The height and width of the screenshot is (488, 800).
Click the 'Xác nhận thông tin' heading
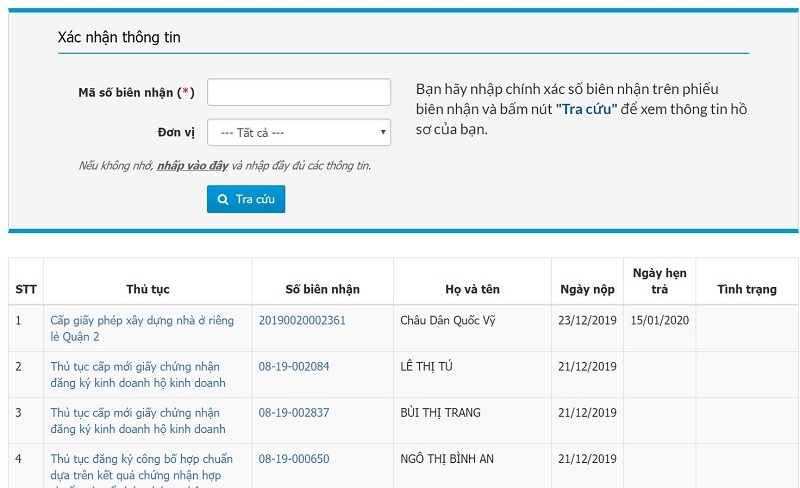point(119,37)
